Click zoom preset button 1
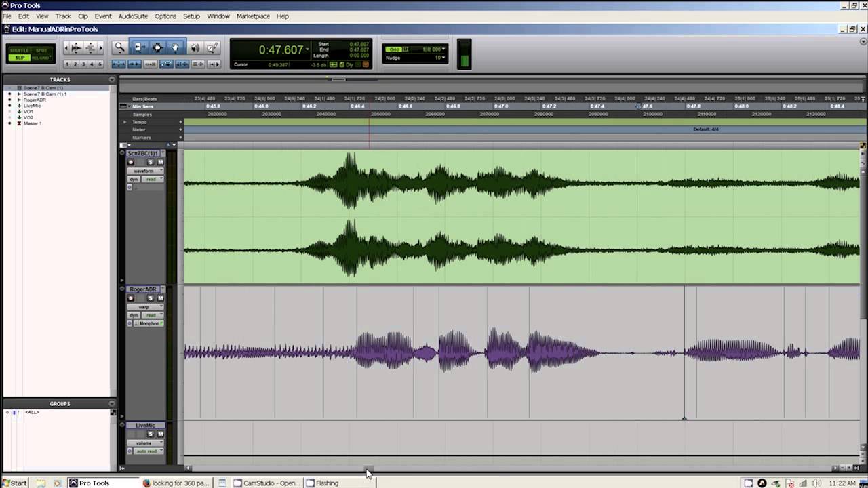 (67, 64)
